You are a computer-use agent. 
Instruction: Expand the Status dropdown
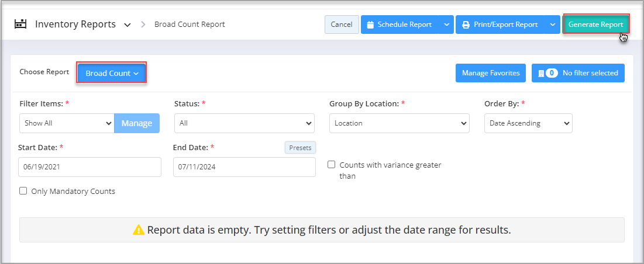[x=244, y=123]
